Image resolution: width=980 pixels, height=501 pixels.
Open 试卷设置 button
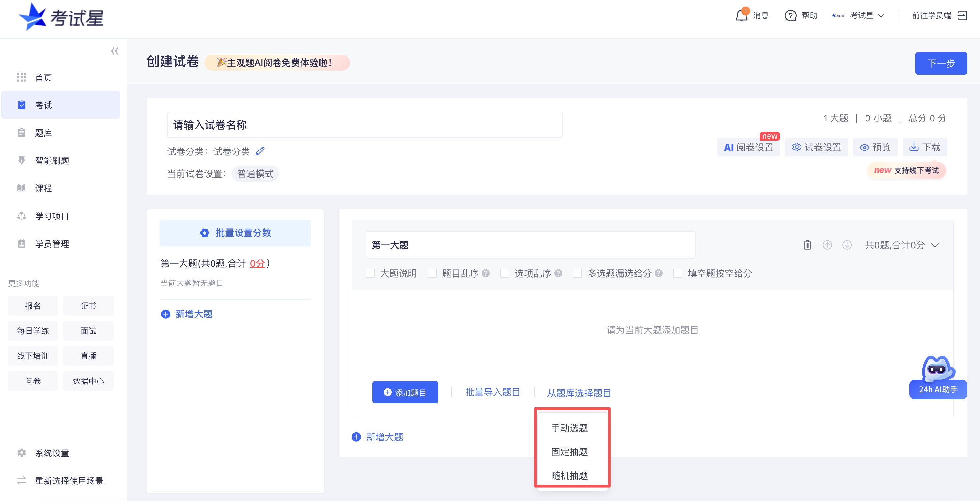tap(816, 147)
